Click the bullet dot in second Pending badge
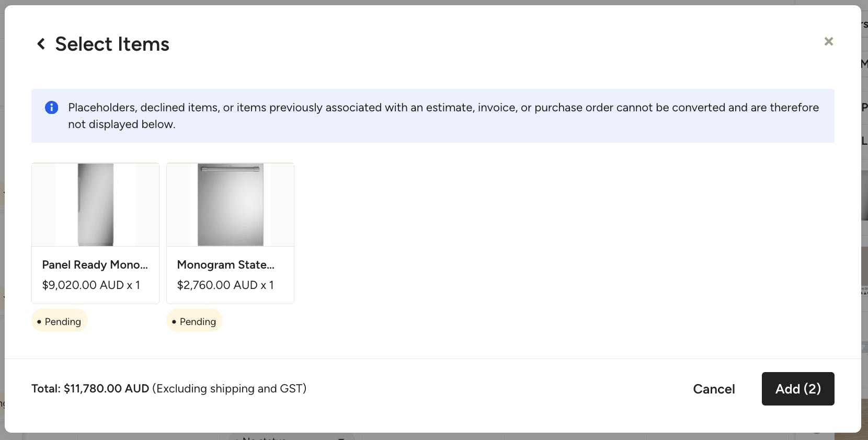This screenshot has width=868, height=440. (174, 322)
